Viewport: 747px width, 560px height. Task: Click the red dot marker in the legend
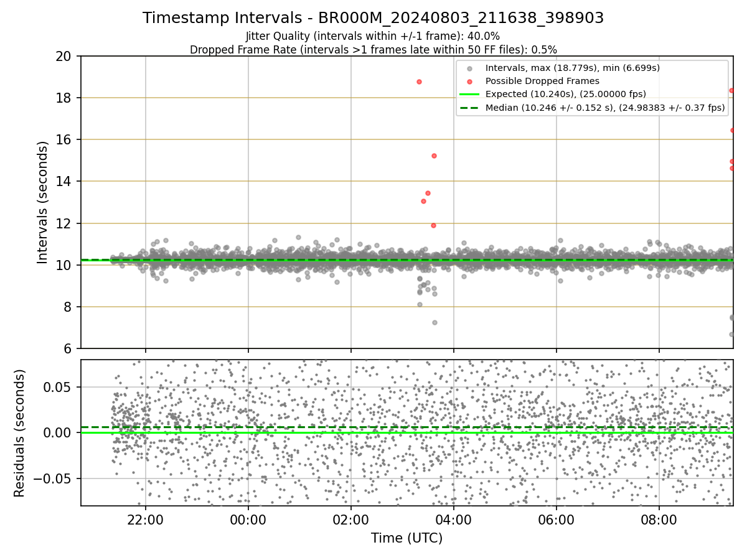point(469,82)
